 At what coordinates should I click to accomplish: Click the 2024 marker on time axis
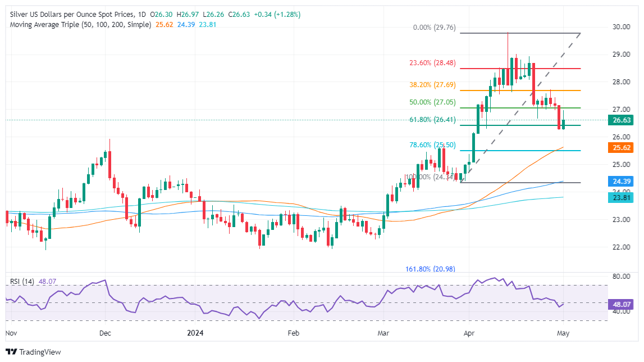195,333
